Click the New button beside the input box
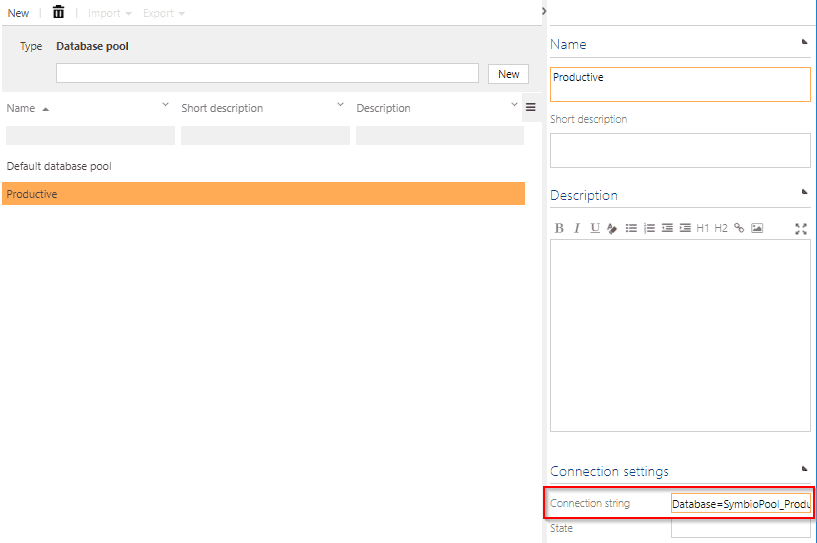 pos(508,74)
